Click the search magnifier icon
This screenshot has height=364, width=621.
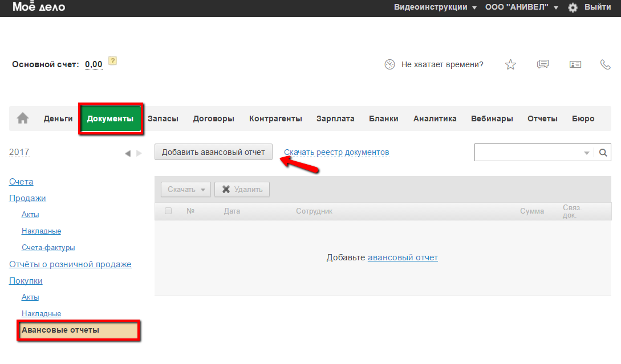coord(603,153)
